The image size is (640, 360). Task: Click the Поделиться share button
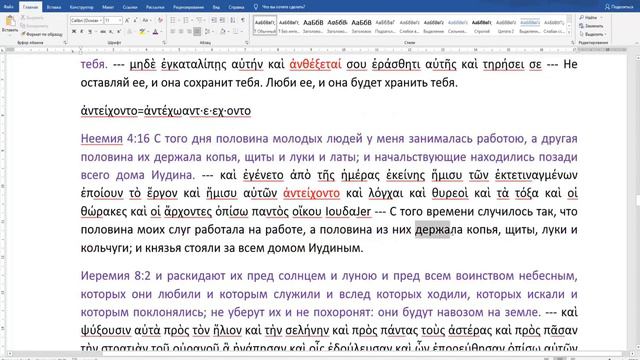[x=619, y=7]
